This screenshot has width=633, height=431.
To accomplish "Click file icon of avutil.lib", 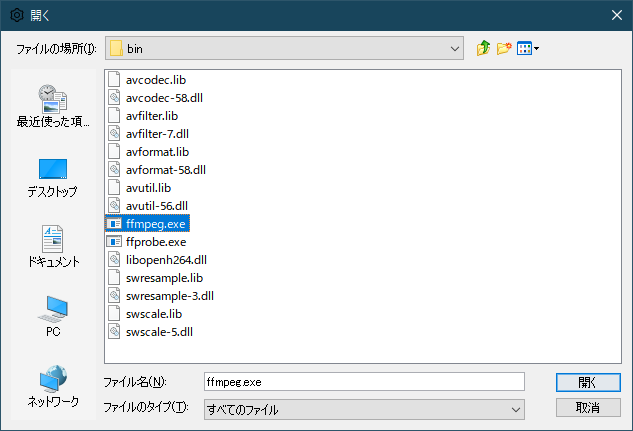I will tap(114, 188).
